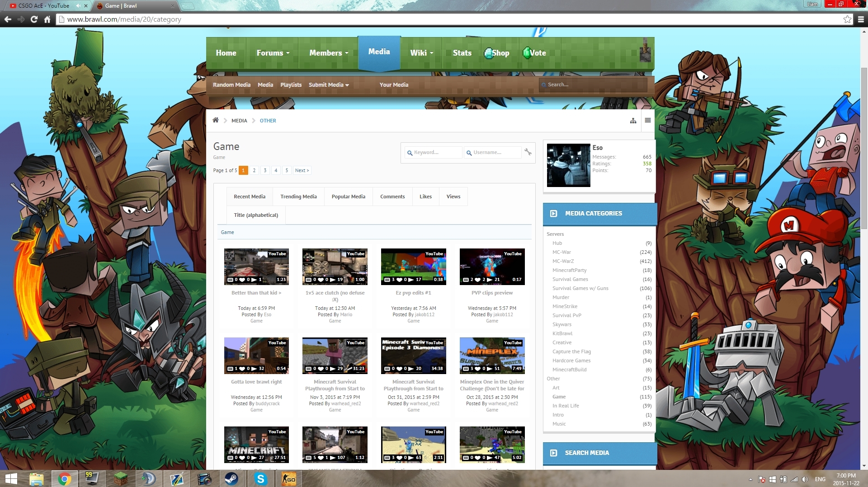
Task: Mute audio on the CSGO AcE tab
Action: click(x=78, y=6)
